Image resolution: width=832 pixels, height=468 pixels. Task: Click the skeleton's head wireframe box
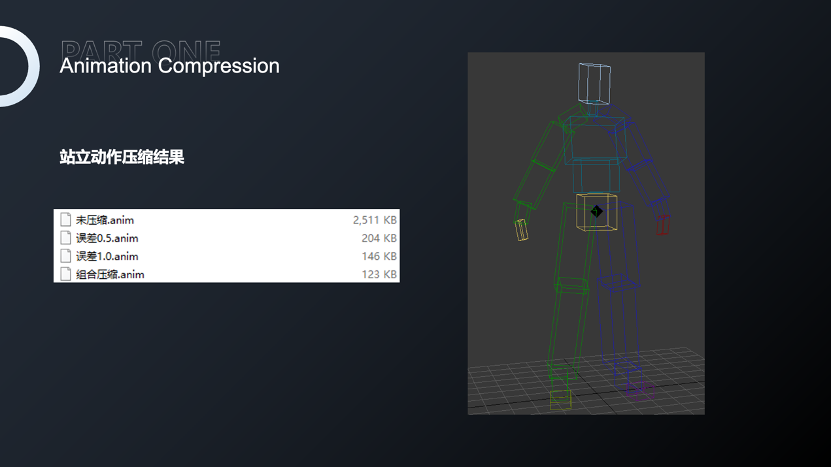(x=594, y=83)
